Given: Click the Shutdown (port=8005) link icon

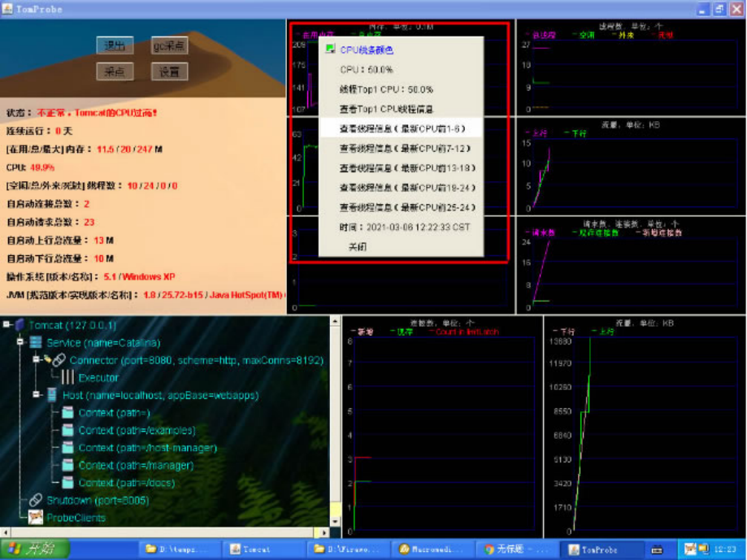Looking at the screenshot, I should pyautogui.click(x=36, y=500).
